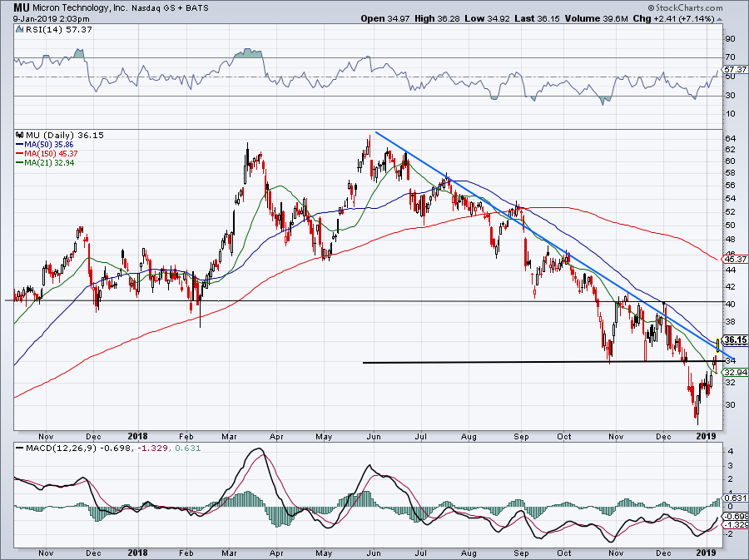
Task: Click the 57.37 RSI value tag on the right axis
Action: [x=736, y=70]
